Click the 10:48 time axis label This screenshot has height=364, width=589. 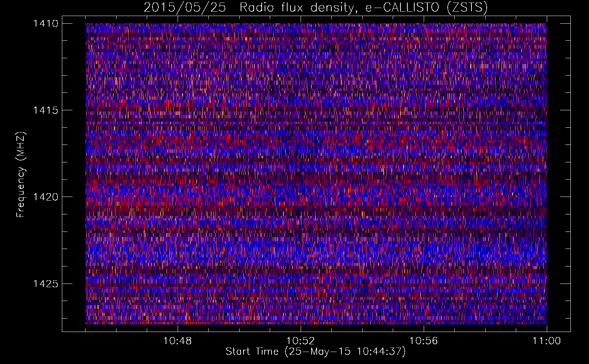click(x=178, y=341)
